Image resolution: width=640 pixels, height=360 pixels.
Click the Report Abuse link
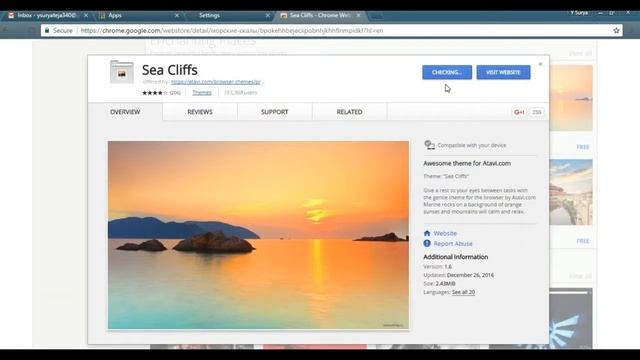click(x=453, y=244)
